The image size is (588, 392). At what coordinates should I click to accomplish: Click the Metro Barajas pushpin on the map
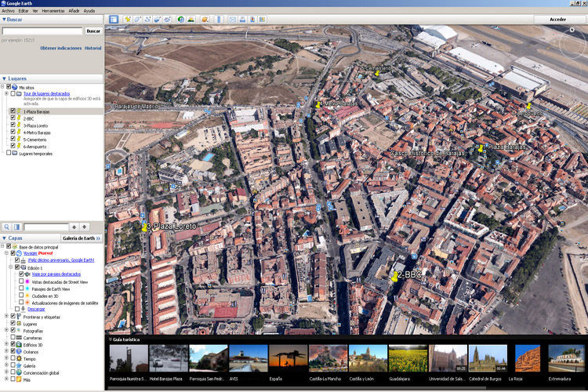point(318,104)
